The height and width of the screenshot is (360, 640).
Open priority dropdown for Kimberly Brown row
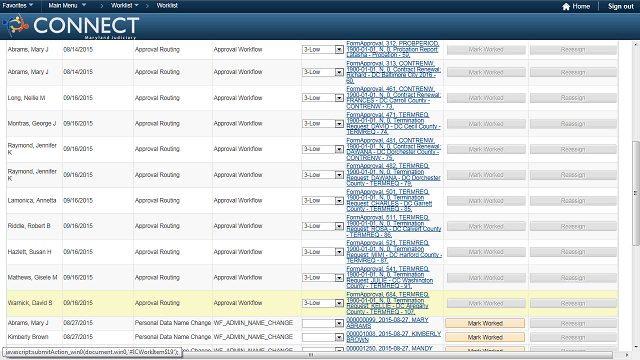pyautogui.click(x=323, y=337)
